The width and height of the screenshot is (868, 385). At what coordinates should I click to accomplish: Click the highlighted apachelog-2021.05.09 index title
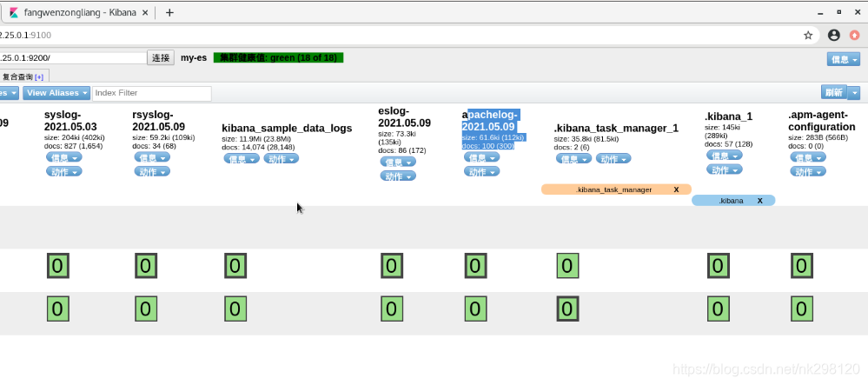click(489, 120)
